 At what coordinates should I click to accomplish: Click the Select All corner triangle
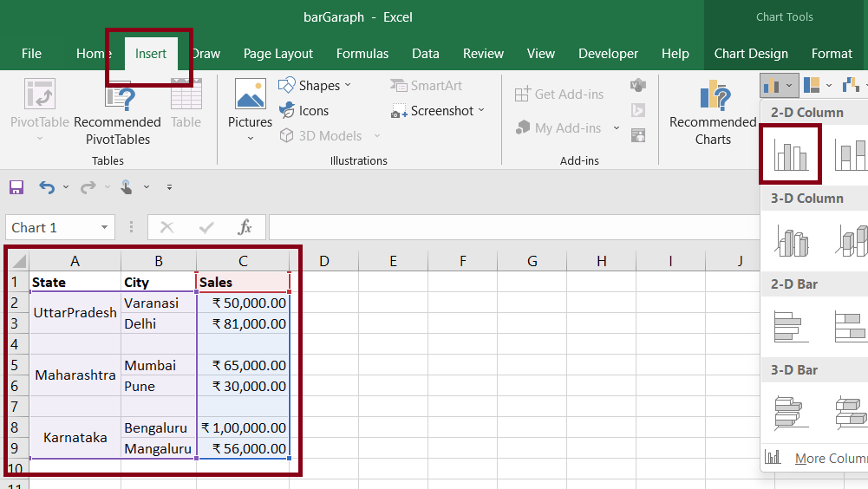pos(18,261)
